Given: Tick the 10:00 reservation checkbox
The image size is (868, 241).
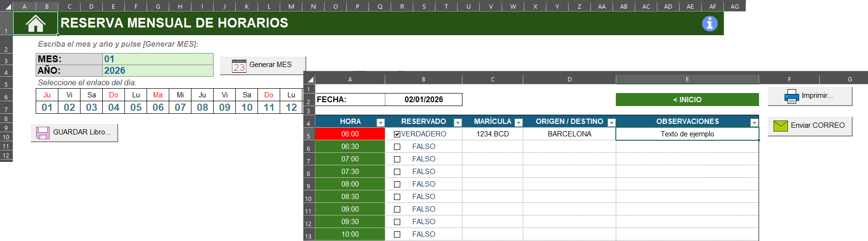Looking at the screenshot, I should pos(397,235).
